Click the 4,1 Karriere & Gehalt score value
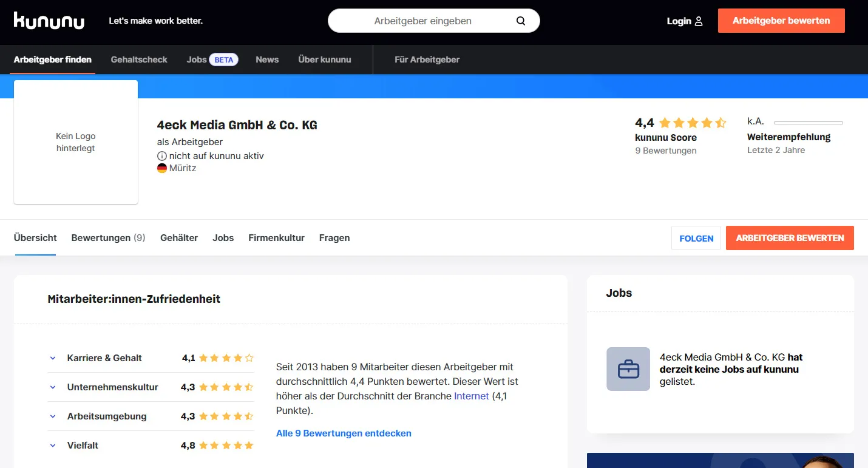This screenshot has height=468, width=868. pos(189,358)
